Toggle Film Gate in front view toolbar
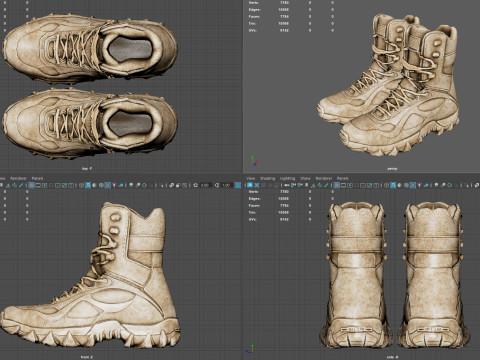 38,185
